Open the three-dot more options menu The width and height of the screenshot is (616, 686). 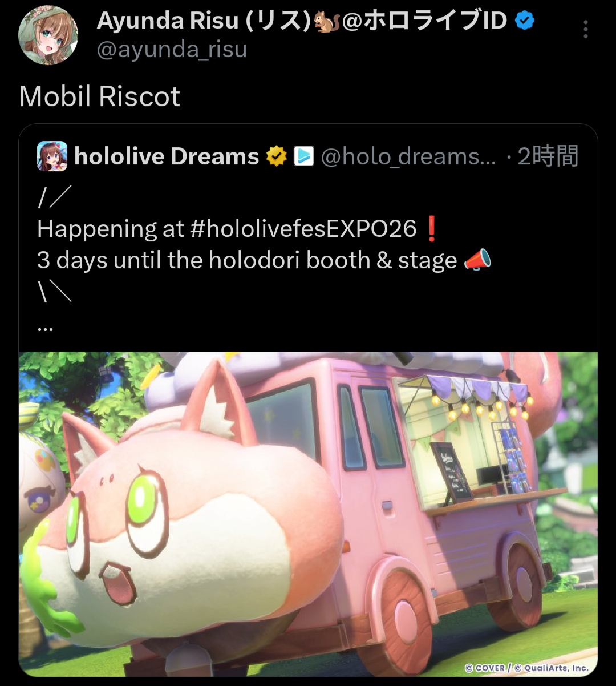585,30
